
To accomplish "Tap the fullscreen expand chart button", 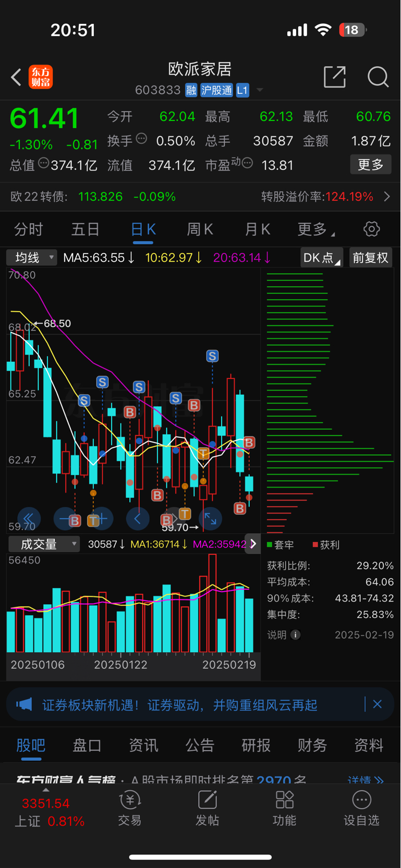I will click(x=211, y=519).
